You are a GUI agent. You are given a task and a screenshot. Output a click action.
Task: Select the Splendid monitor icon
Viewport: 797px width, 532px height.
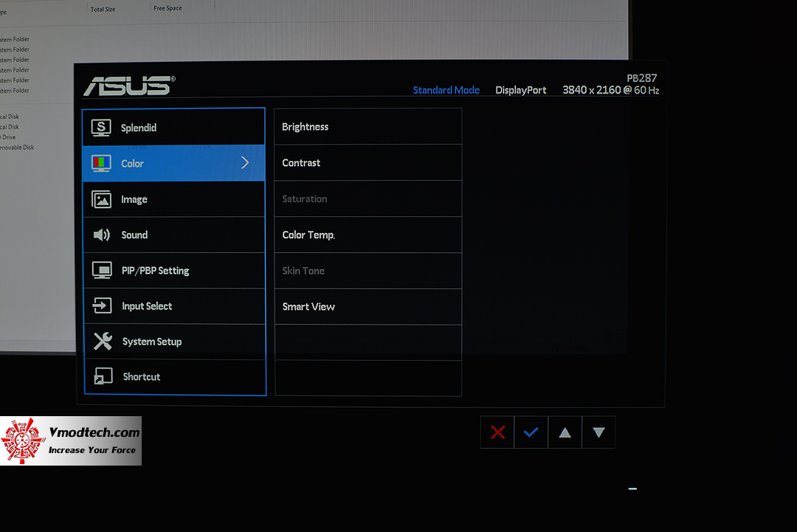tap(101, 128)
